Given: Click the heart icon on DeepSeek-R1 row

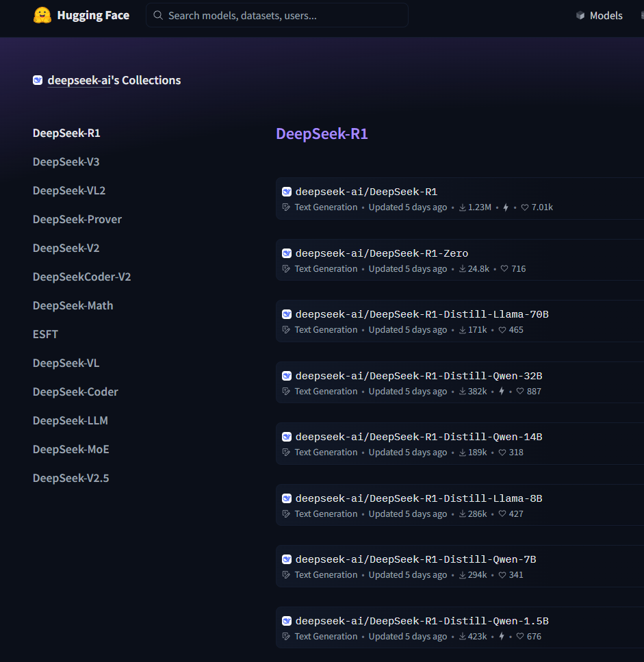Looking at the screenshot, I should tap(525, 207).
